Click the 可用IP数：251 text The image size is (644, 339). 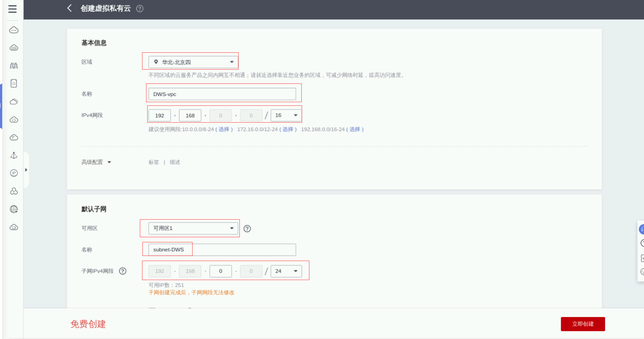(x=166, y=285)
